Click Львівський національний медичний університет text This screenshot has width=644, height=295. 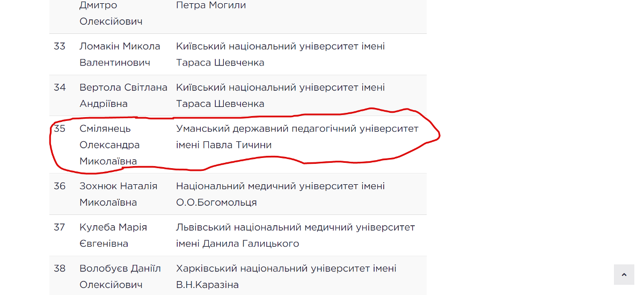[295, 227]
